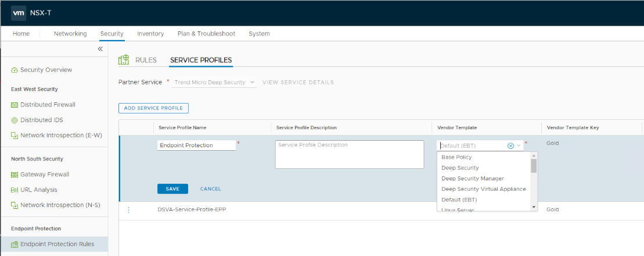Select Deep Security Manager from template list

[x=472, y=179]
